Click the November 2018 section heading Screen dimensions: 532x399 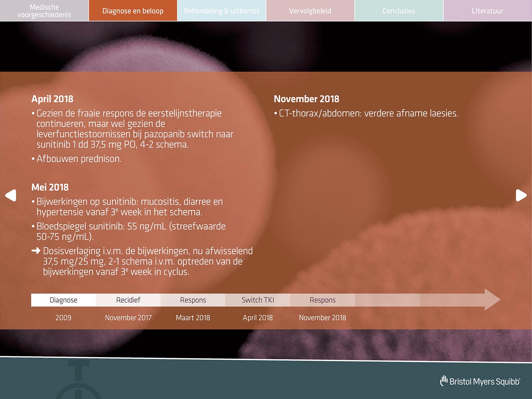tap(306, 99)
